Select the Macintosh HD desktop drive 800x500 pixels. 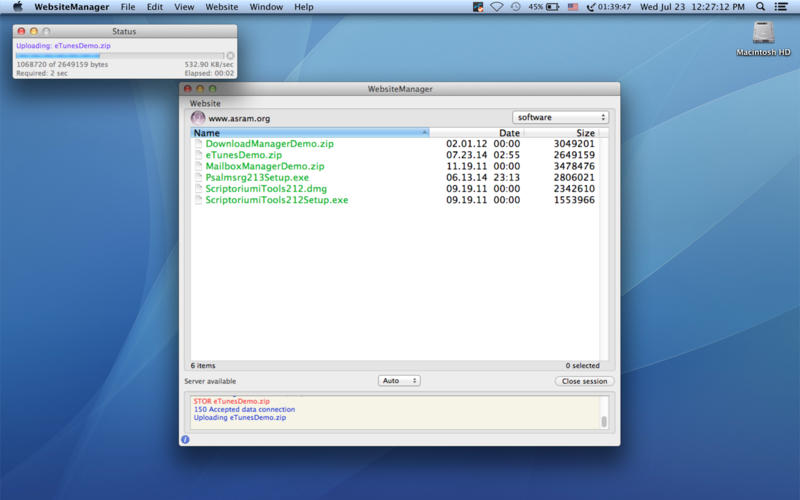[765, 36]
